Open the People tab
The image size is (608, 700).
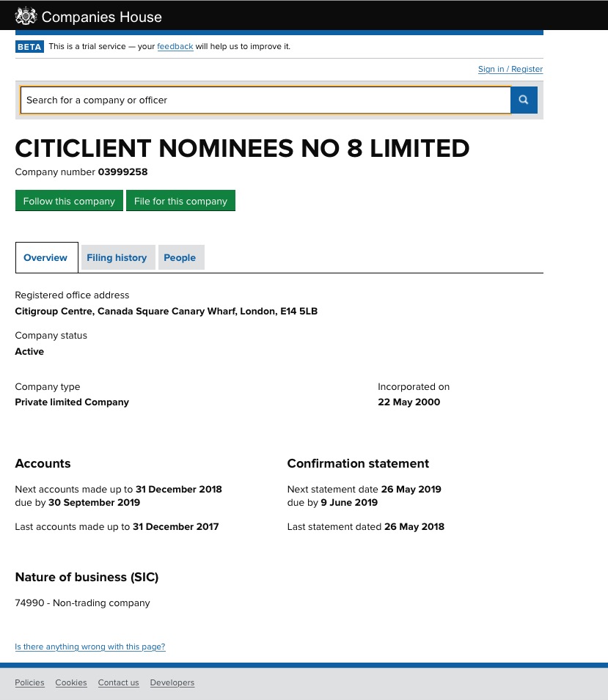pyautogui.click(x=180, y=257)
